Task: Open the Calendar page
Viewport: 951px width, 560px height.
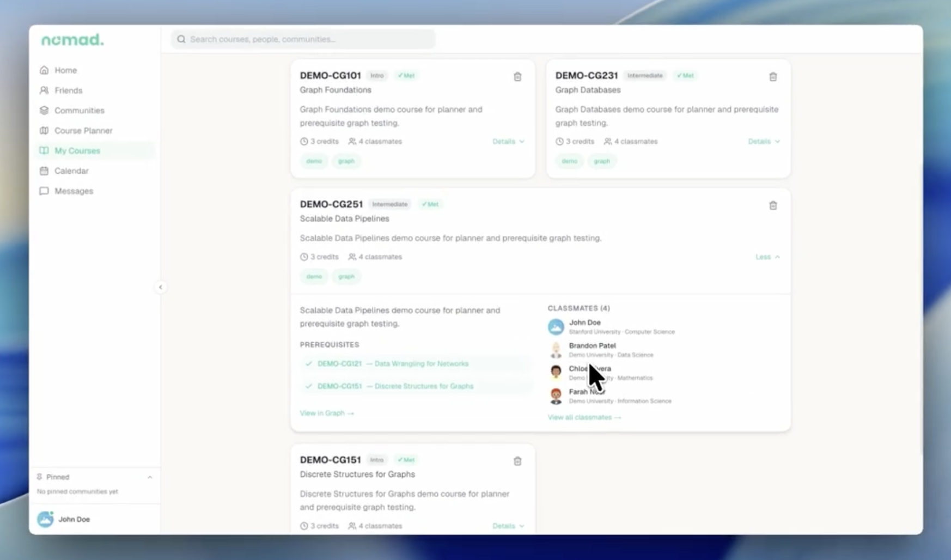Action: pyautogui.click(x=94, y=171)
